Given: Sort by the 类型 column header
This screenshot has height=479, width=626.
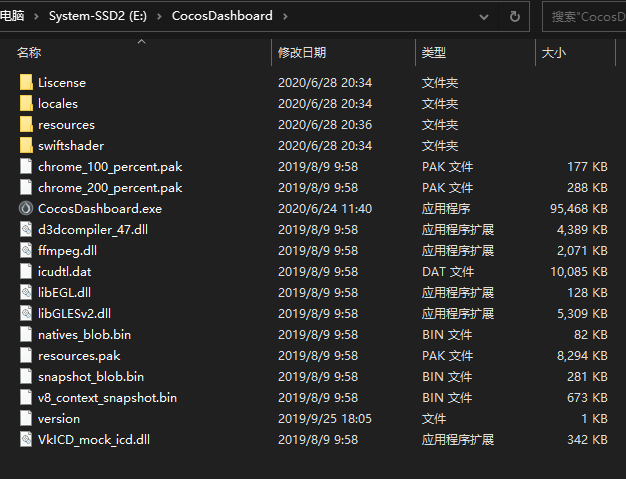Looking at the screenshot, I should pos(434,52).
